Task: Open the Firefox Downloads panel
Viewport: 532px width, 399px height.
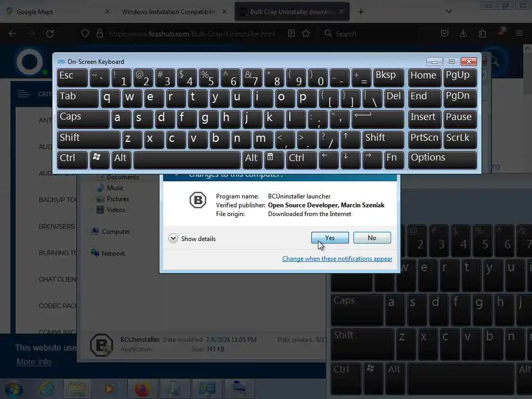Action: 463,34
